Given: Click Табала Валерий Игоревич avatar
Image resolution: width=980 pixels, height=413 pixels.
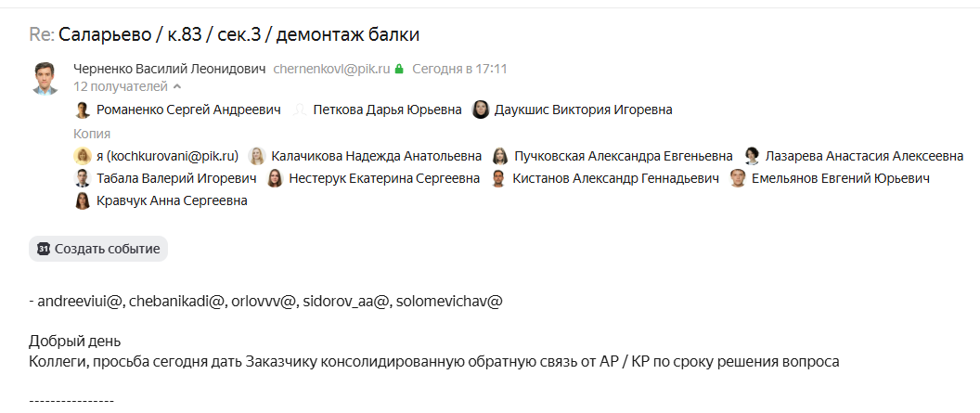Looking at the screenshot, I should (83, 179).
